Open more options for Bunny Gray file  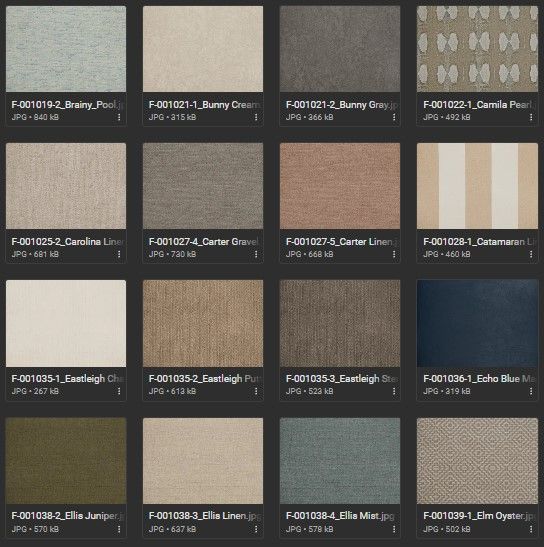(394, 117)
